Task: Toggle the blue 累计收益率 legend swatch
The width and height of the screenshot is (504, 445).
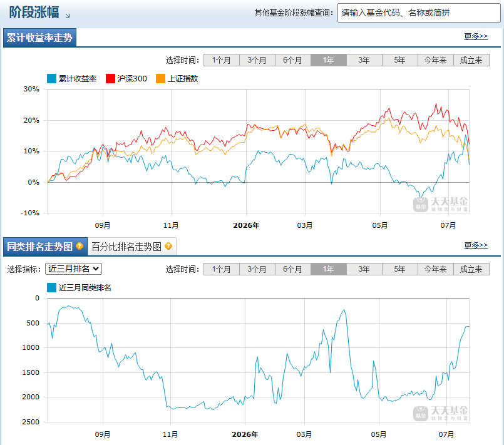Action: [51, 78]
